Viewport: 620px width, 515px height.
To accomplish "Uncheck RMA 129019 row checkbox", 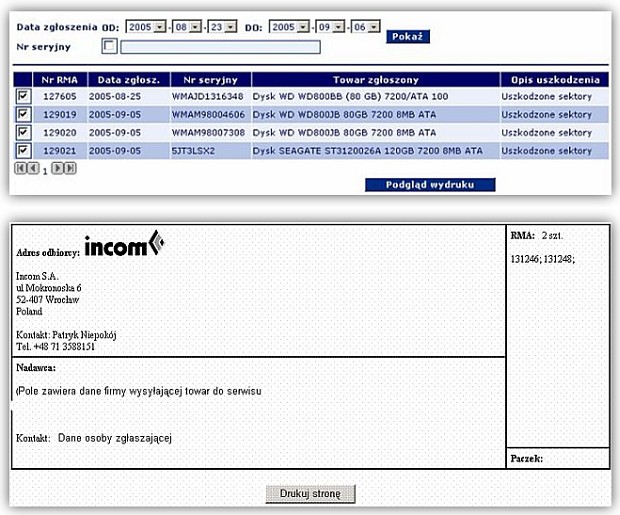I will tap(23, 114).
